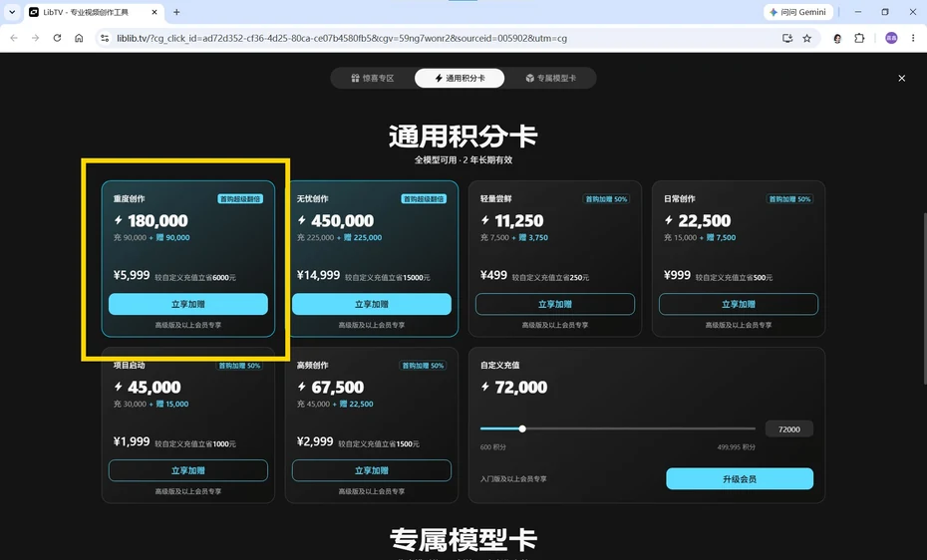
Task: Click the 72000 points input field
Action: 788,429
